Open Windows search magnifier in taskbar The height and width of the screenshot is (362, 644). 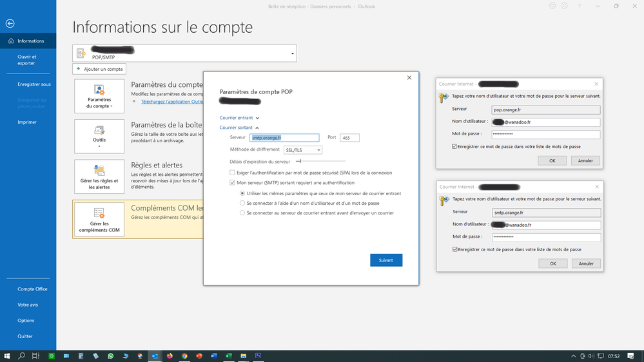(21, 356)
